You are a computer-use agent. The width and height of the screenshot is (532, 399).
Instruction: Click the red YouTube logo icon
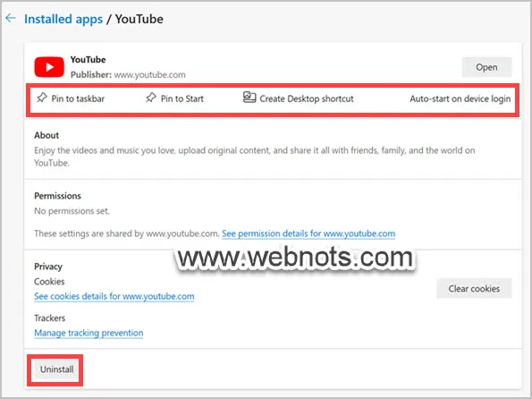point(49,67)
